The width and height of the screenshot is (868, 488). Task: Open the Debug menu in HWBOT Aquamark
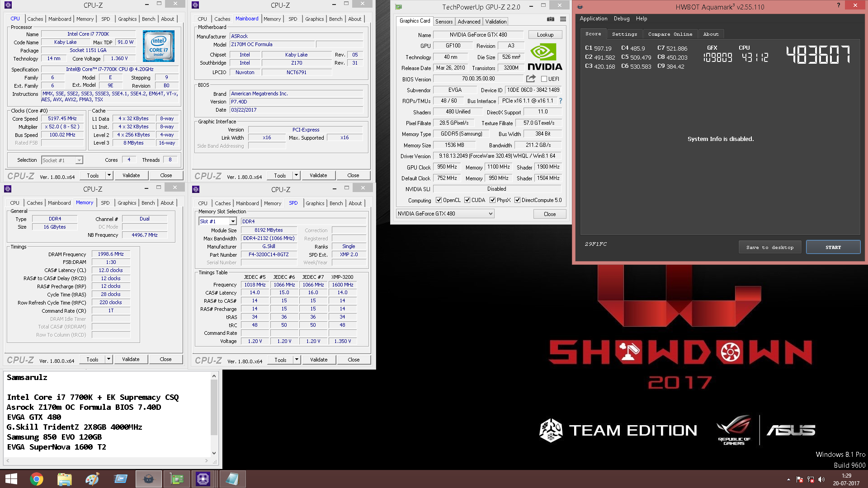point(622,19)
